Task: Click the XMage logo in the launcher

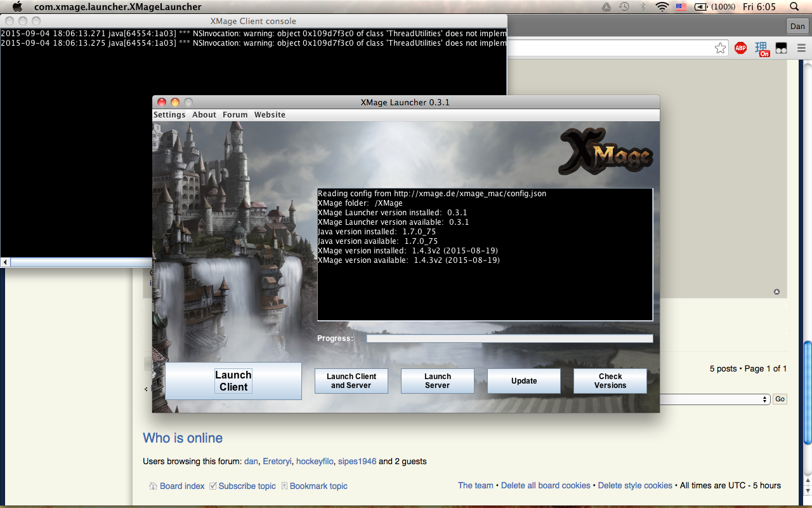Action: 606,152
